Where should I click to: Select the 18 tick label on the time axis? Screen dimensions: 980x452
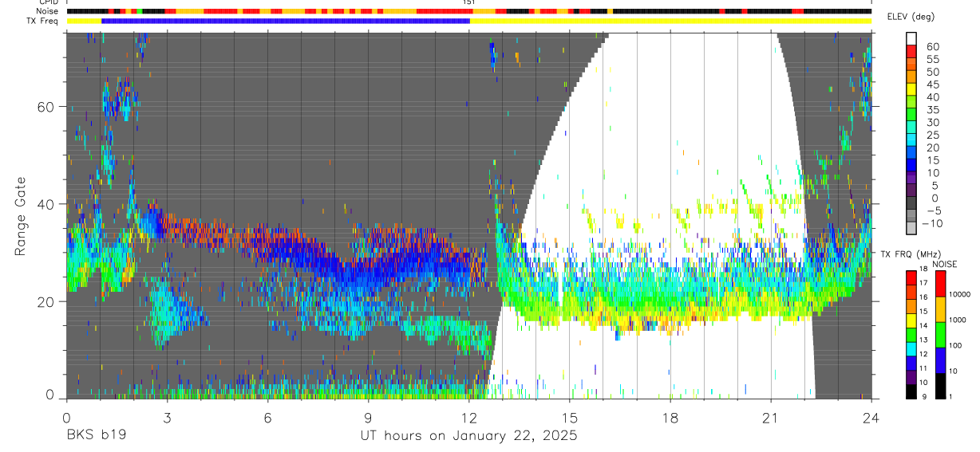(x=670, y=417)
